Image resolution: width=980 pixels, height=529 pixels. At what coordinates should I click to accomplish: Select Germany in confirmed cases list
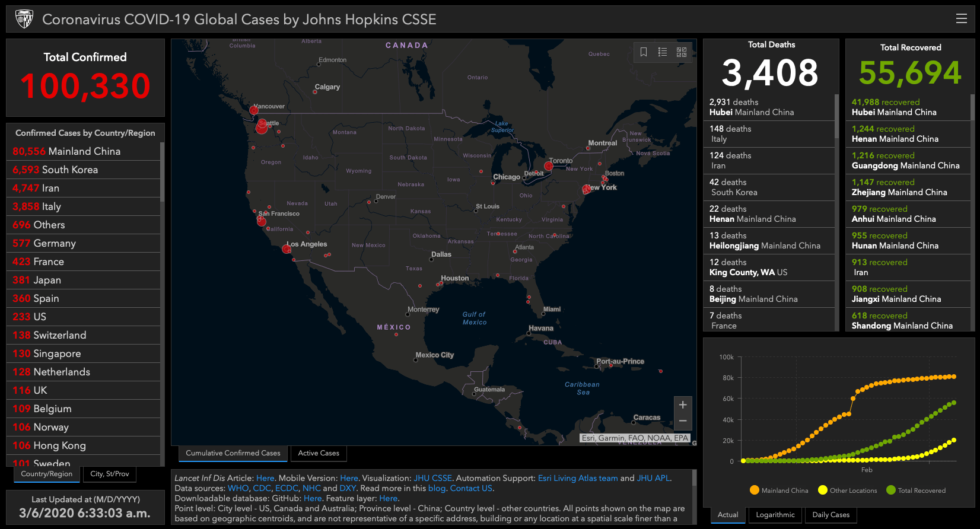point(83,243)
